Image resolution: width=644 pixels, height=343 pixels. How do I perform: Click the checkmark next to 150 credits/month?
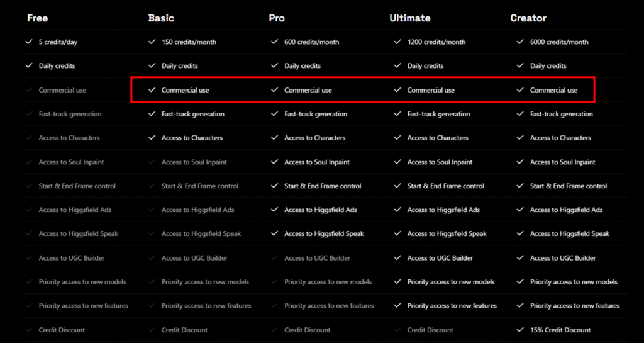(152, 42)
